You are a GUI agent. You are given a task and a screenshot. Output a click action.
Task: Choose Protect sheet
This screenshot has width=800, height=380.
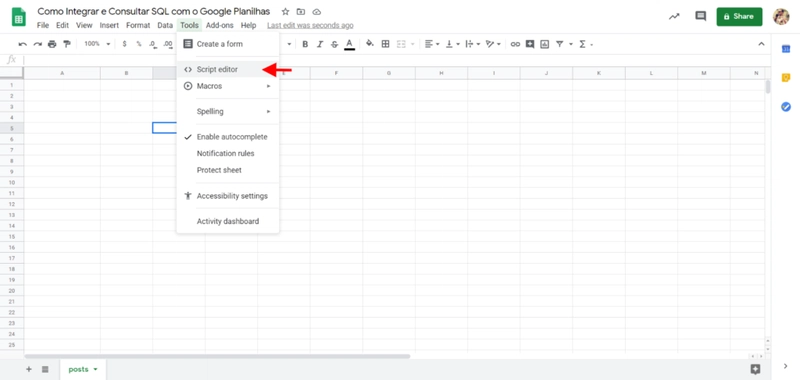click(x=228, y=170)
